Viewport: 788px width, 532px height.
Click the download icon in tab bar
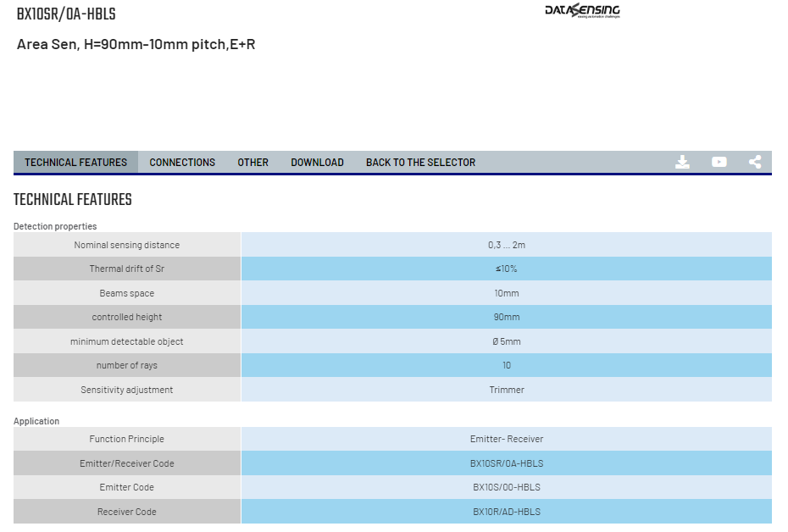tap(682, 162)
